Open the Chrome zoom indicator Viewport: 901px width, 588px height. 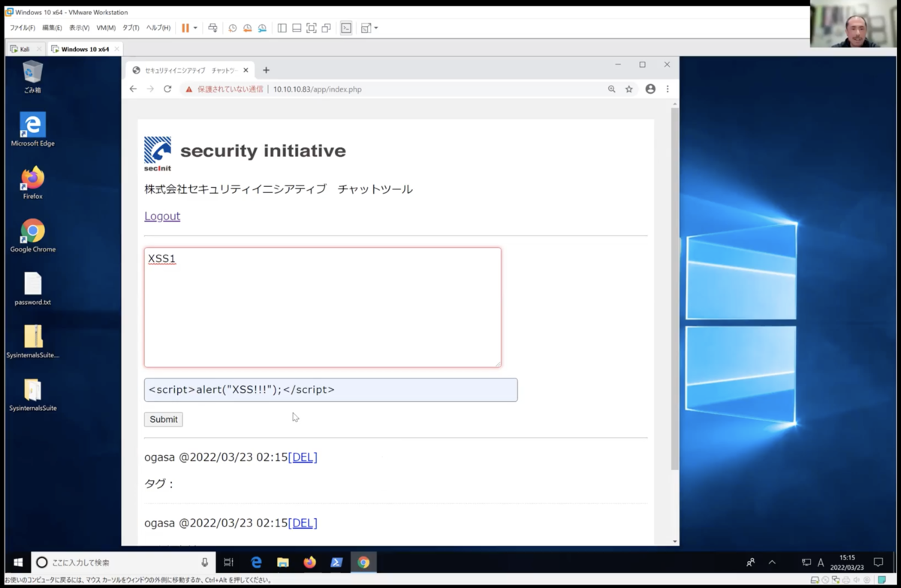pos(611,89)
